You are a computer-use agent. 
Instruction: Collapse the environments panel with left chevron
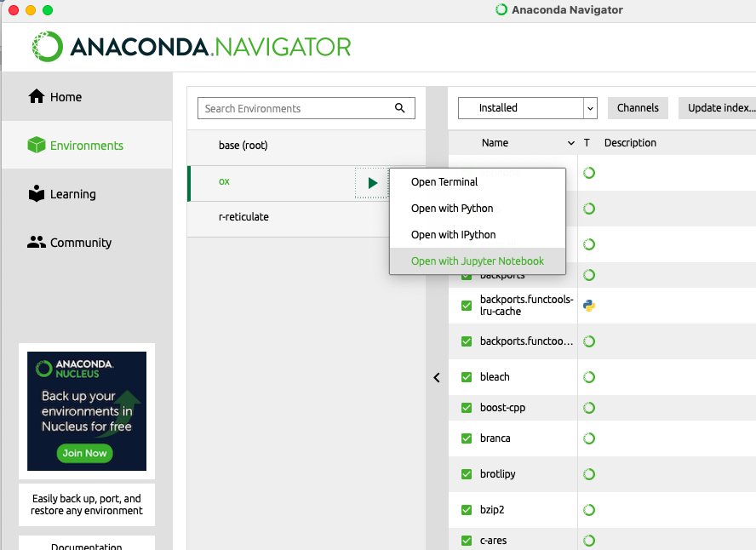click(437, 377)
